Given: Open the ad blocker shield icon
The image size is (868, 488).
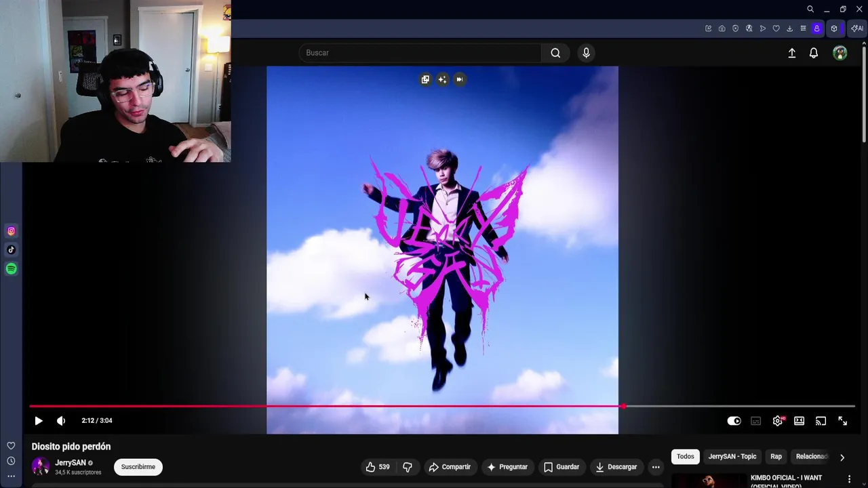Looking at the screenshot, I should (735, 28).
